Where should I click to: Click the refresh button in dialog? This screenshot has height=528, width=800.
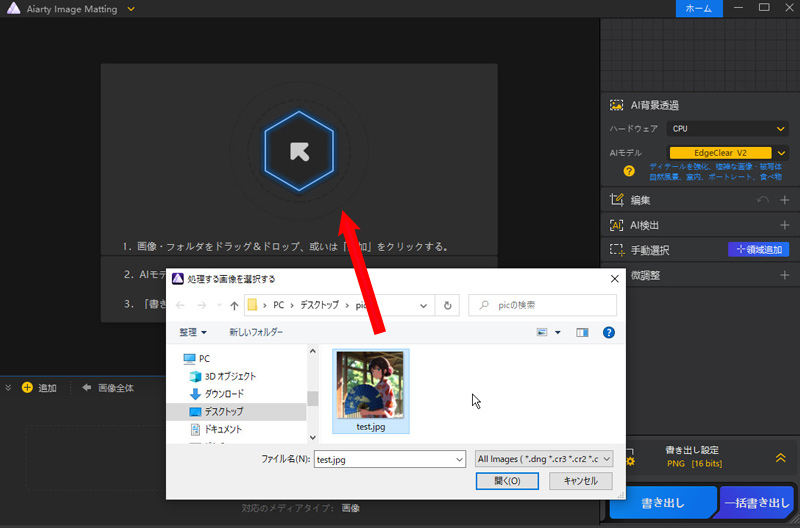point(447,306)
